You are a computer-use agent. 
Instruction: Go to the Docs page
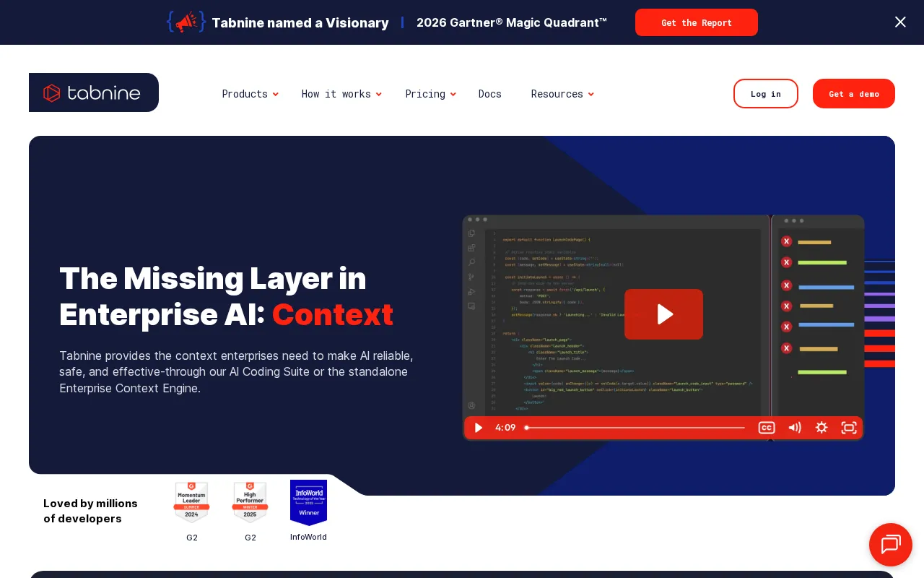(x=490, y=94)
